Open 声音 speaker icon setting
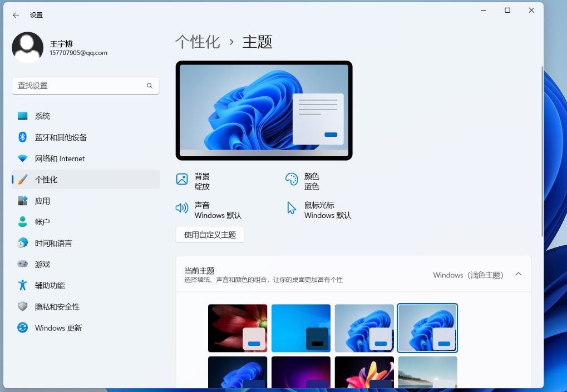 (x=182, y=208)
